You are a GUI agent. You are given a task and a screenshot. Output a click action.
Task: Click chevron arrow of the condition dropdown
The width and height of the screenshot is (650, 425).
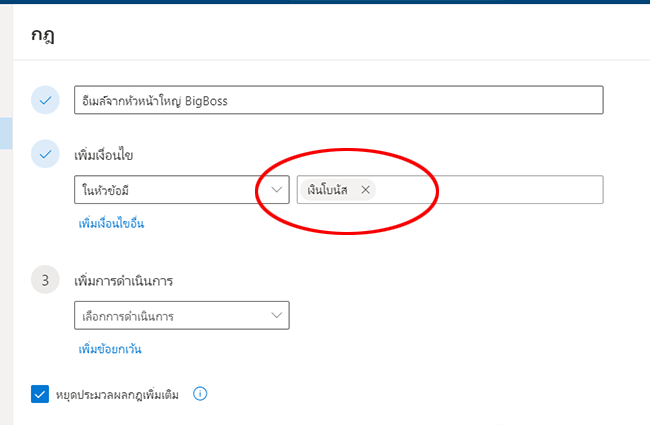tap(276, 190)
